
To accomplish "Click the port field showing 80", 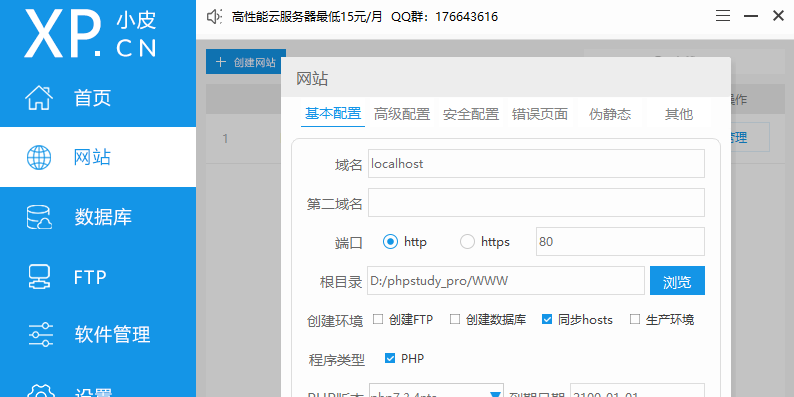I will tap(620, 242).
